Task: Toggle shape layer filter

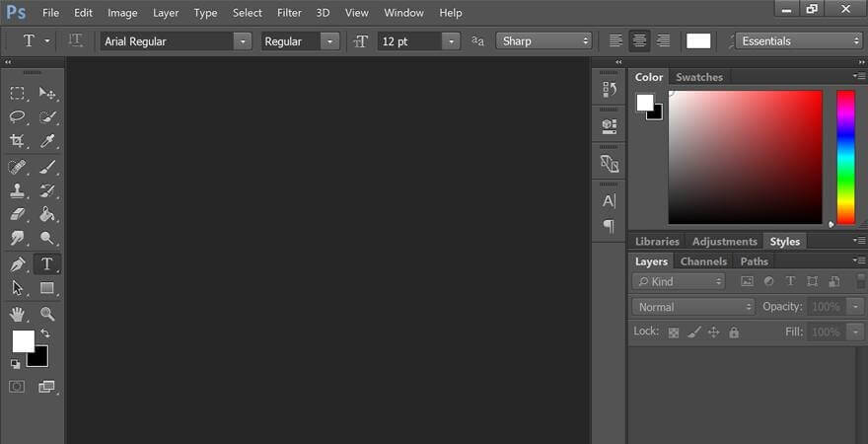Action: (812, 281)
